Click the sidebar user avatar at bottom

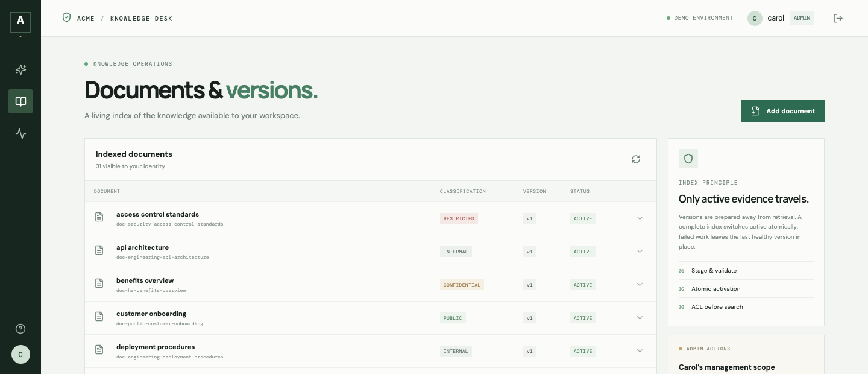pos(20,354)
